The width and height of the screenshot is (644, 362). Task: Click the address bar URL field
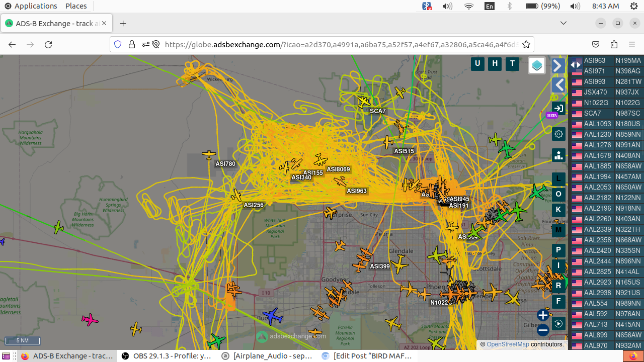pyautogui.click(x=341, y=44)
